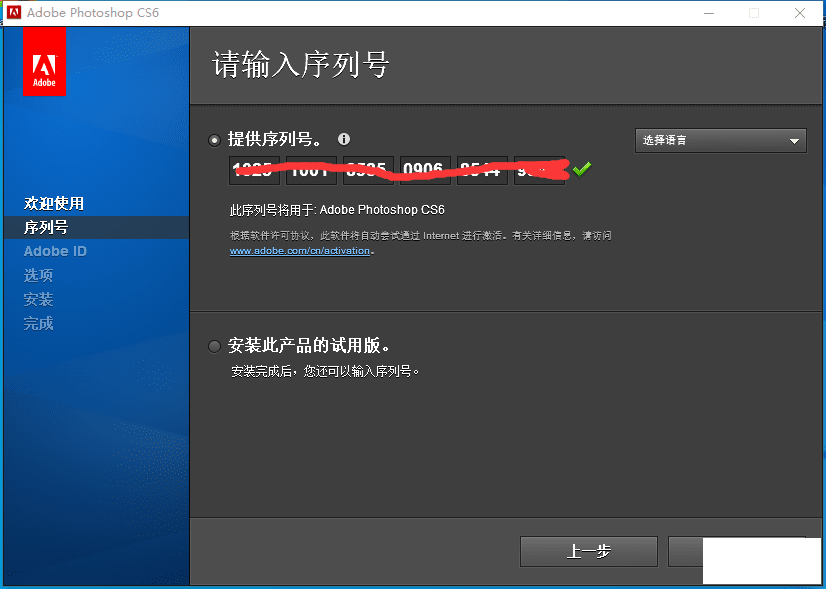The height and width of the screenshot is (589, 826).
Task: Click the 上一步 button
Action: pyautogui.click(x=588, y=552)
